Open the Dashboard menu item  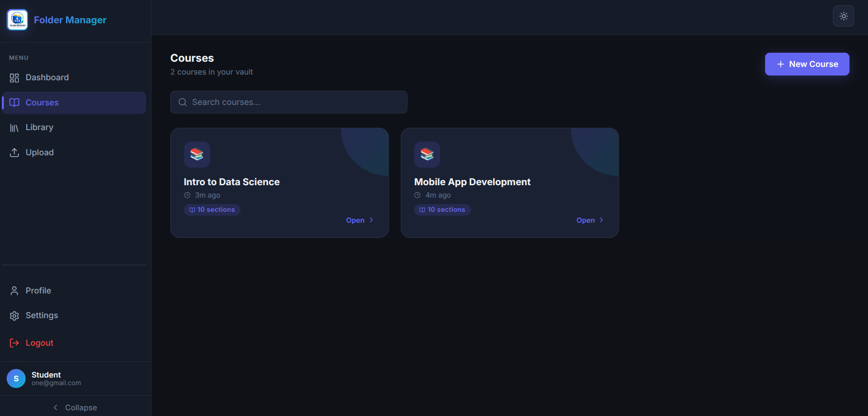(74, 77)
